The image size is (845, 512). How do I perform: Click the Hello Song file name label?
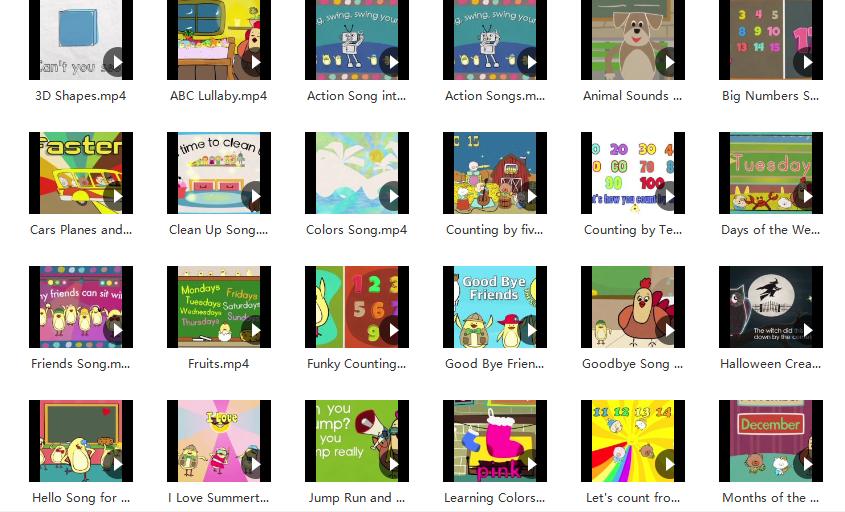(81, 498)
